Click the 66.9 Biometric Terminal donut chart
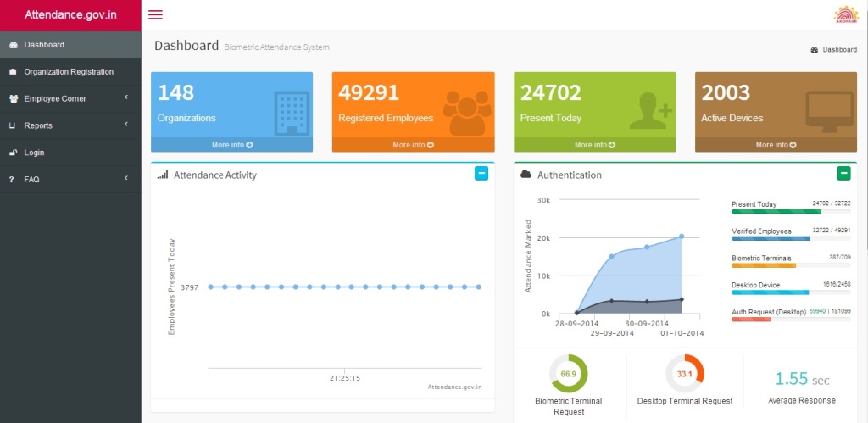Screen dimensions: 868x423 pyautogui.click(x=569, y=374)
